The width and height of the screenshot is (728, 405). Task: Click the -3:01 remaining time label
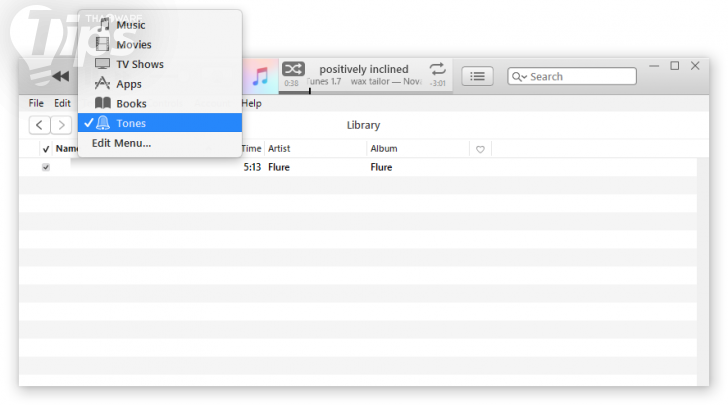click(438, 83)
